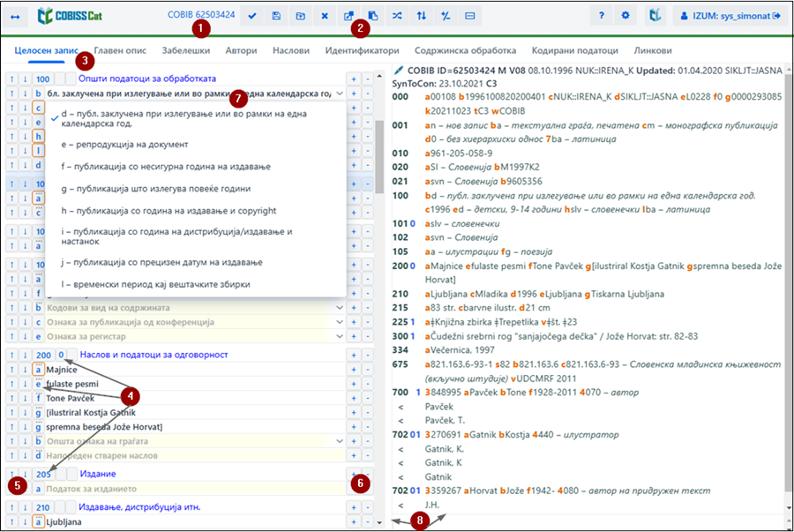794x532 pixels.
Task: Select the Целосен запис tab
Action: pyautogui.click(x=46, y=50)
